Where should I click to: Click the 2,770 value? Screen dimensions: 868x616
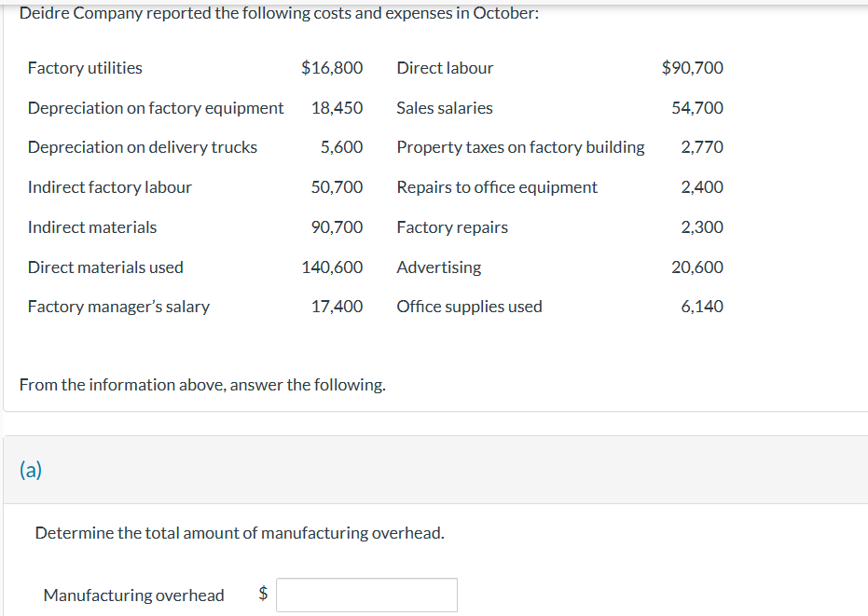pos(702,147)
